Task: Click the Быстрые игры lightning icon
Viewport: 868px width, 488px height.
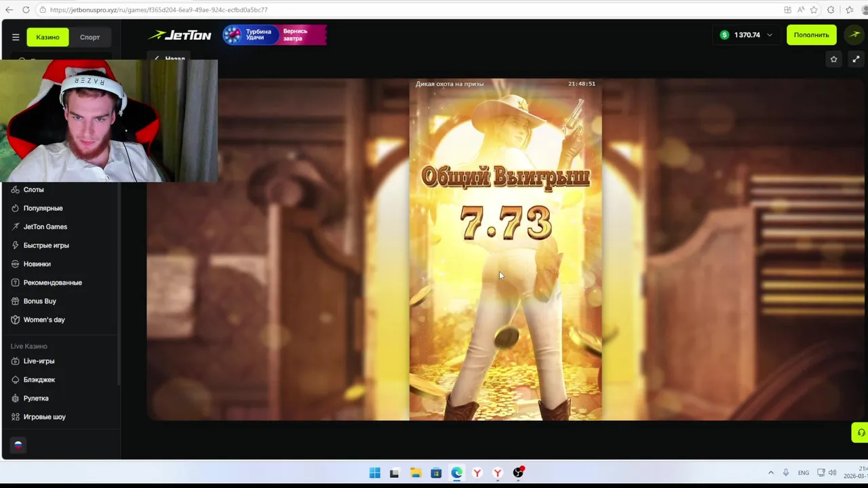Action: coord(15,245)
